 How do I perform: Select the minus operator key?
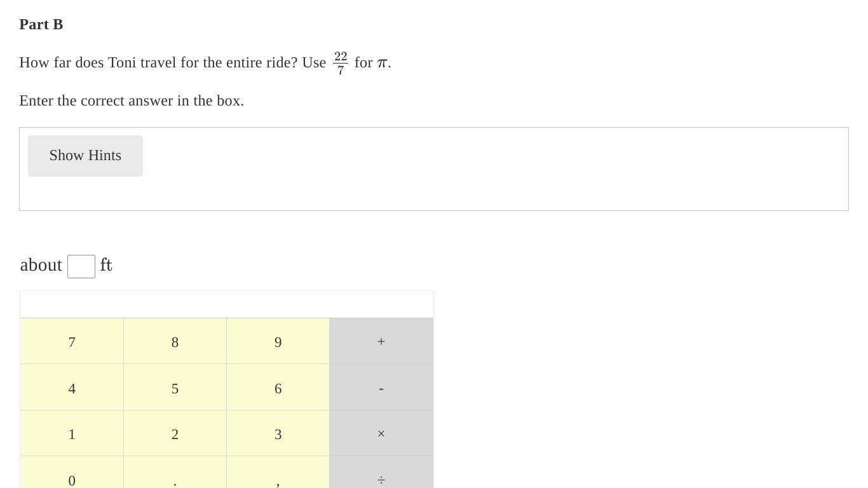tap(381, 388)
